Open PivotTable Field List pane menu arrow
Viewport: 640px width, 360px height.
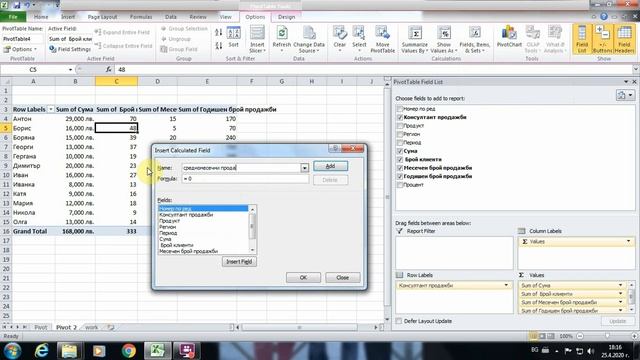626,82
